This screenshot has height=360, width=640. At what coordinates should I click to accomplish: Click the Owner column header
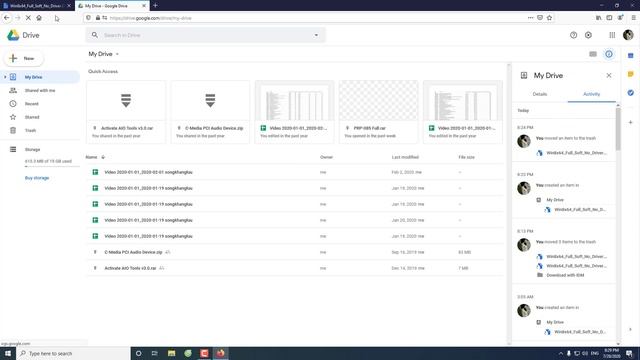click(x=326, y=157)
